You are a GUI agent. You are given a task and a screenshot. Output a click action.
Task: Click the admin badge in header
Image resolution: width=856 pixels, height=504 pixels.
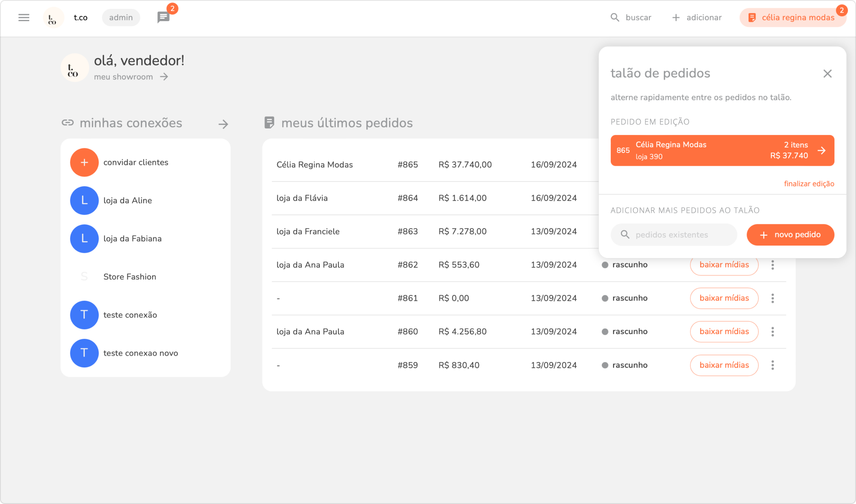pos(121,17)
